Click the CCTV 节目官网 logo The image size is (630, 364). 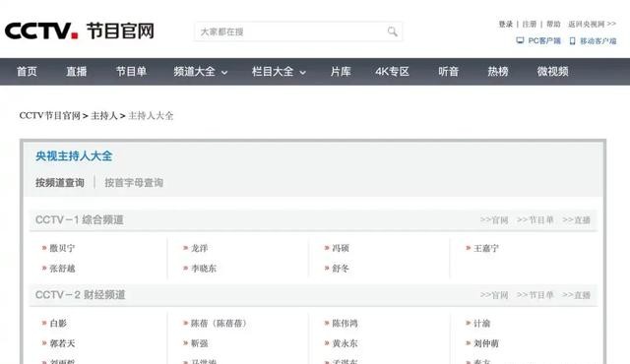(80, 30)
